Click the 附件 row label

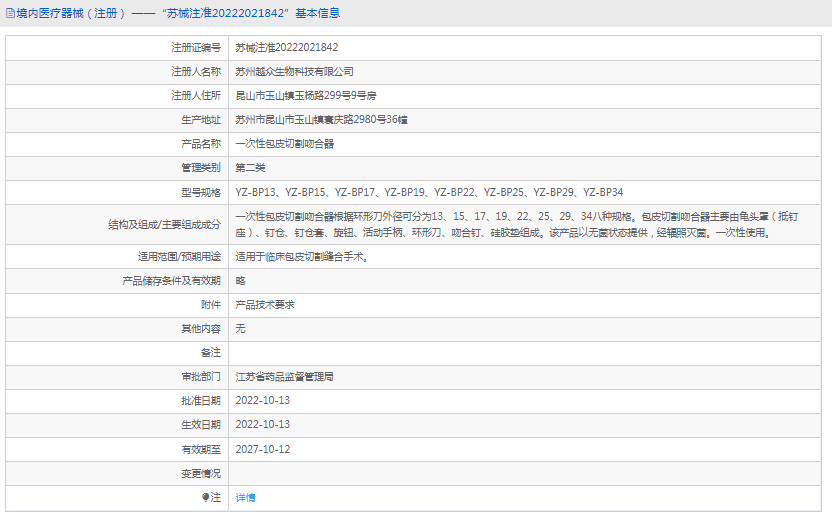(x=211, y=305)
